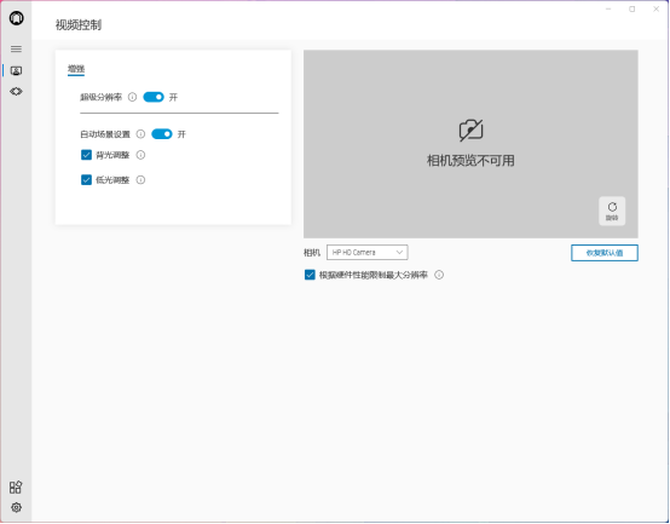Open the eye-shaped sidebar page icon
This screenshot has width=670, height=524.
point(16,91)
